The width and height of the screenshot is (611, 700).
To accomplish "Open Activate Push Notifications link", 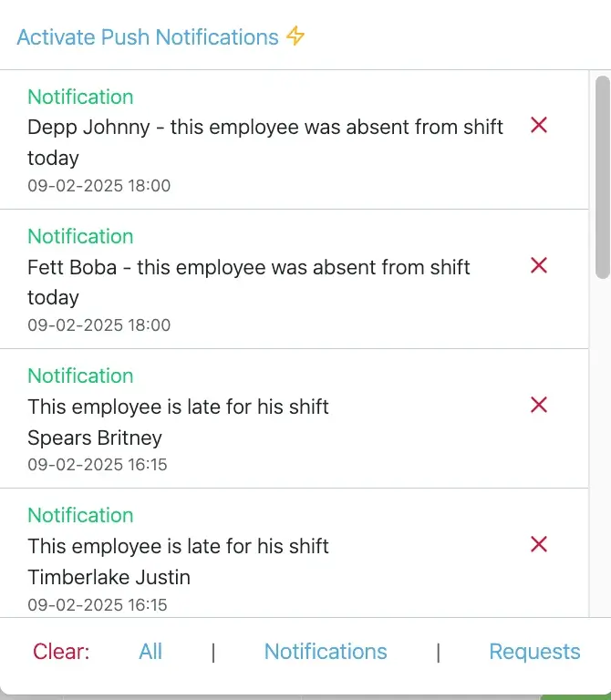I will pyautogui.click(x=148, y=37).
